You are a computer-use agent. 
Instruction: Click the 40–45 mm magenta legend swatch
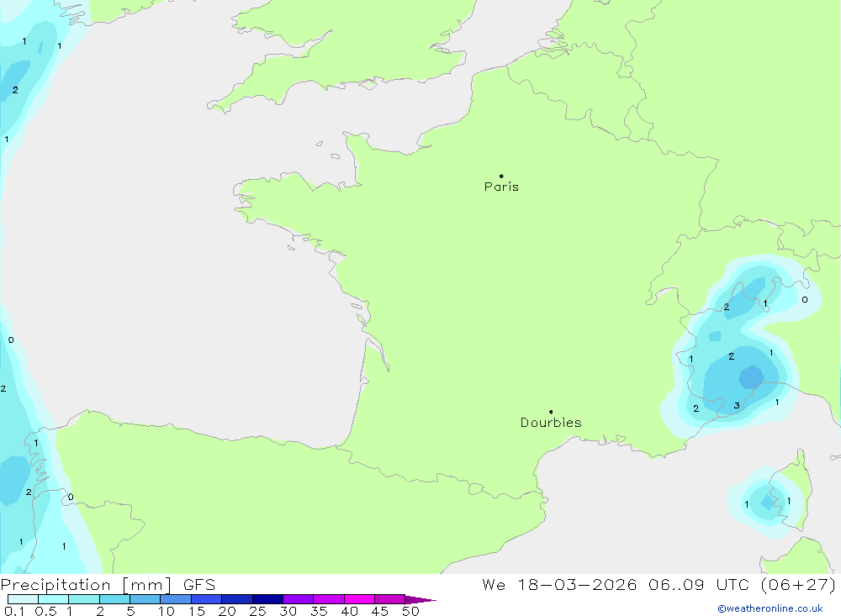pos(359,599)
